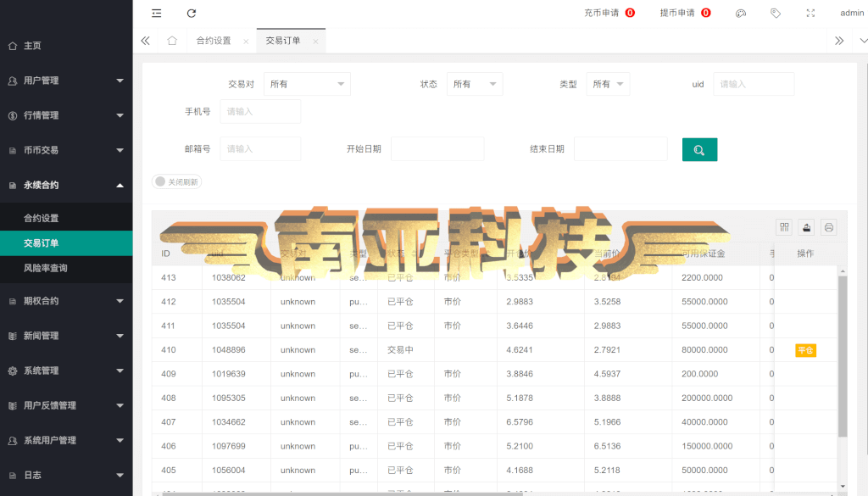The image size is (868, 496).
Task: Expand the 用户管理 sidebar menu
Action: 66,81
